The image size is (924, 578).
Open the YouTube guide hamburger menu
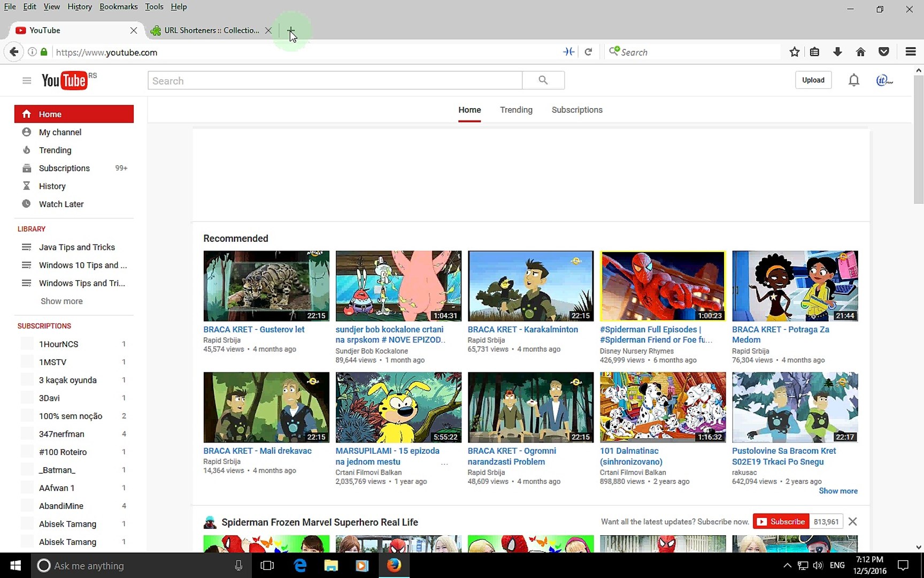(x=27, y=80)
